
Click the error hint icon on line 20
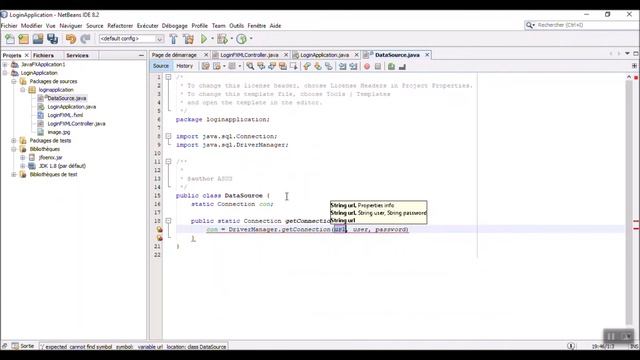(x=160, y=238)
